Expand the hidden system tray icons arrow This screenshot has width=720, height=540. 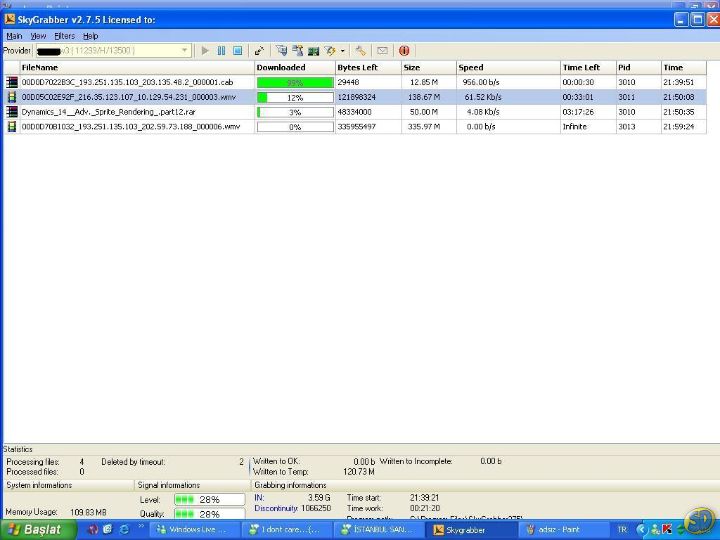(641, 529)
